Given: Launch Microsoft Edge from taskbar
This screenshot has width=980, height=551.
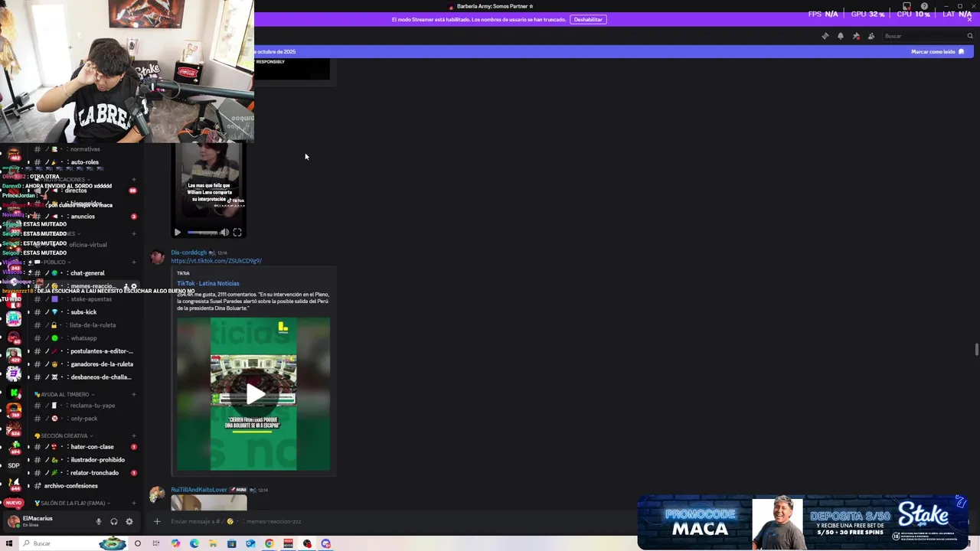Looking at the screenshot, I should 194,543.
